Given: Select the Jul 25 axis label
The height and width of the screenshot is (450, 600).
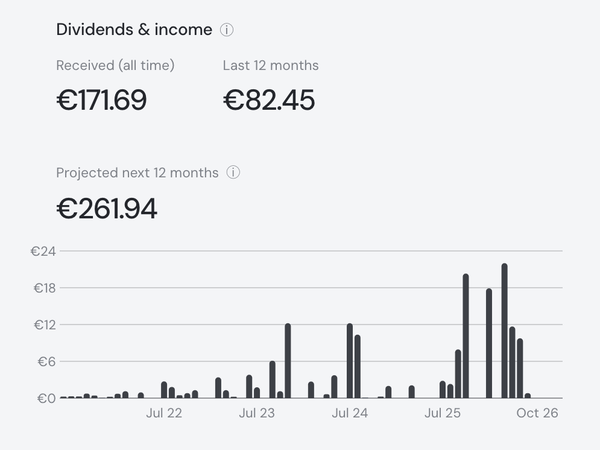Looking at the screenshot, I should tap(442, 413).
